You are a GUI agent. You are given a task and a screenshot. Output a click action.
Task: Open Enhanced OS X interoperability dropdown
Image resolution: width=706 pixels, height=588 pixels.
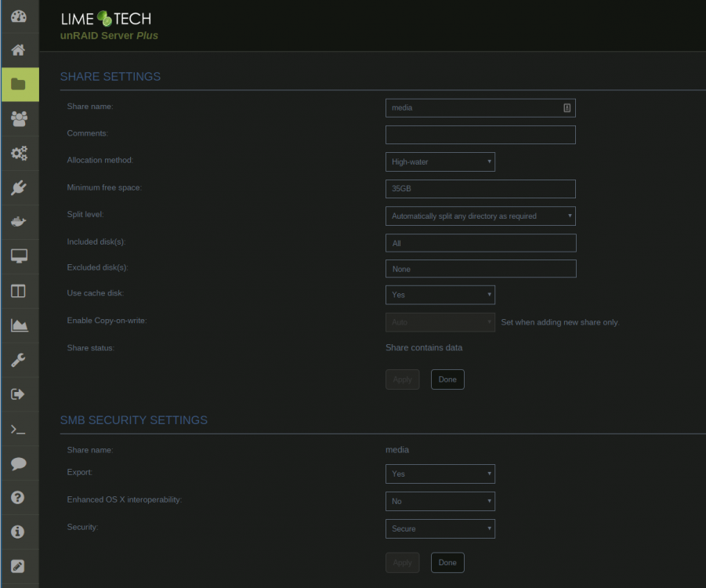440,501
